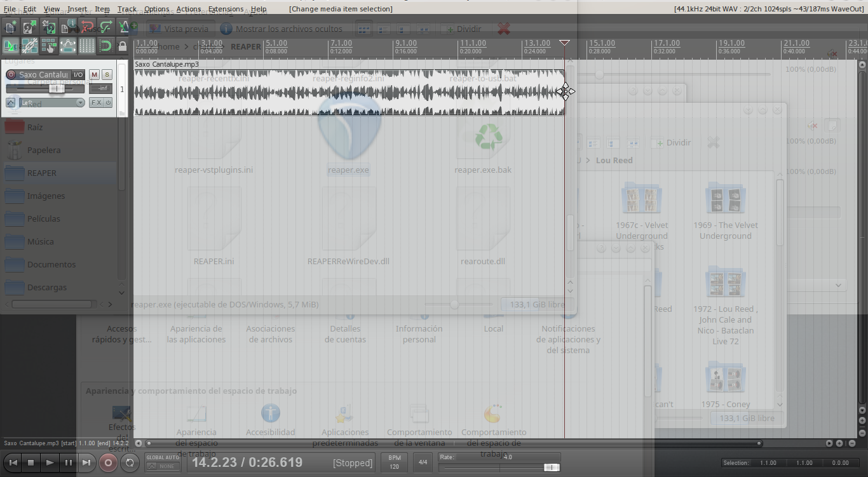The image size is (868, 477).
Task: Click the 17.1.00 mark on timeline ruler
Action: tap(667, 43)
